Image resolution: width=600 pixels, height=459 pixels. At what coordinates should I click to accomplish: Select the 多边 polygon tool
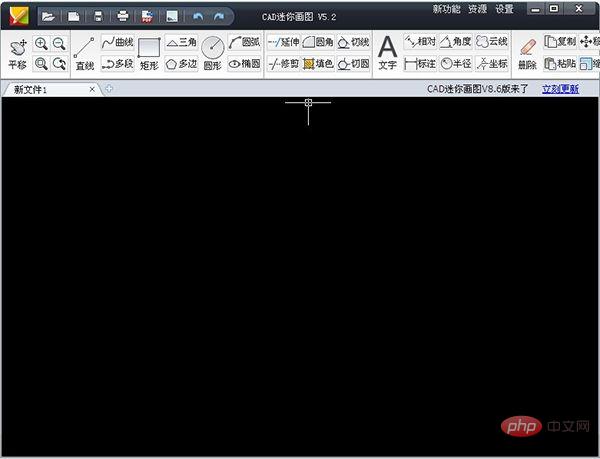pyautogui.click(x=181, y=64)
